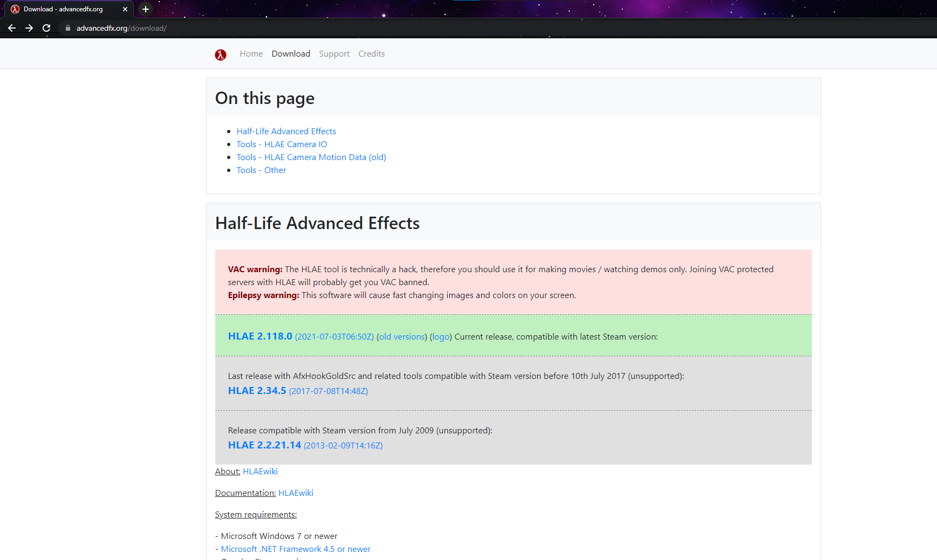Image resolution: width=937 pixels, height=560 pixels.
Task: Click the 'Documentation:' underlined label
Action: pos(245,493)
